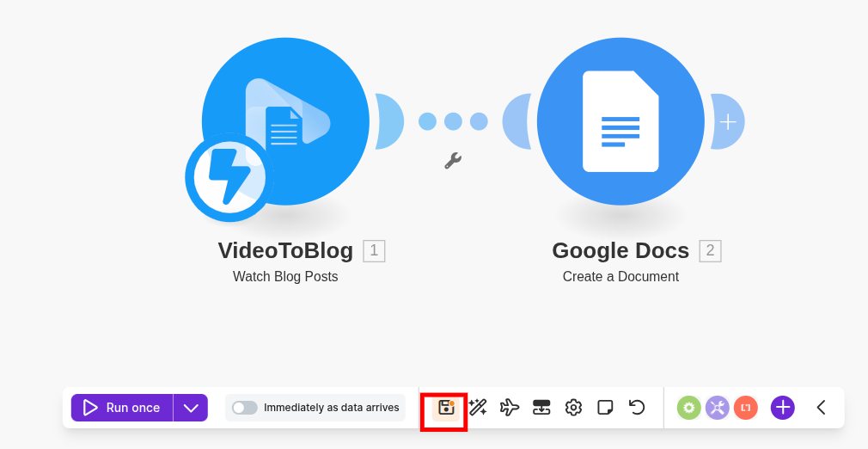This screenshot has width=868, height=449.
Task: Toggle the scheduling switch on
Action: click(x=245, y=408)
